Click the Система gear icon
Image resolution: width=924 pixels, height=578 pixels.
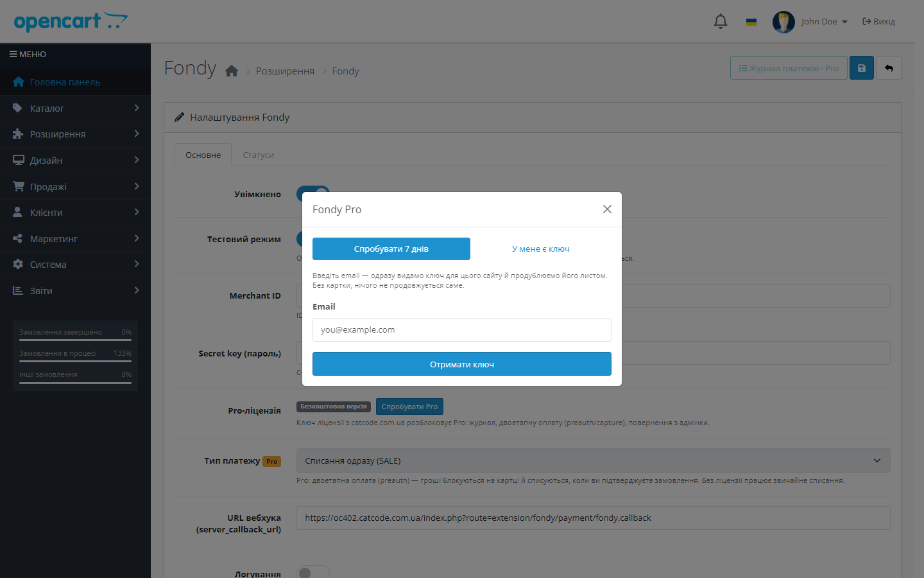(x=17, y=265)
